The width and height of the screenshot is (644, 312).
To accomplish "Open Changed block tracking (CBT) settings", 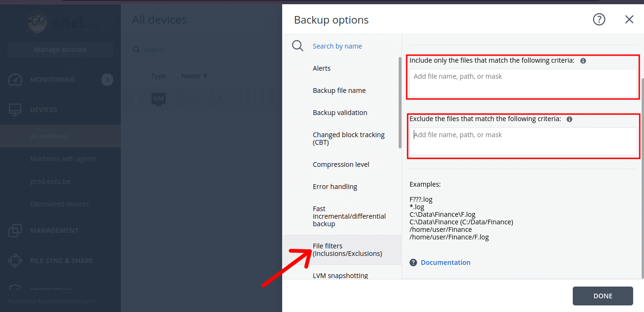I will [x=349, y=139].
